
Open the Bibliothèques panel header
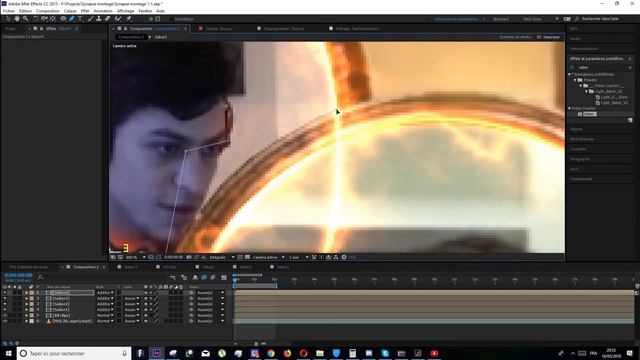coord(582,139)
